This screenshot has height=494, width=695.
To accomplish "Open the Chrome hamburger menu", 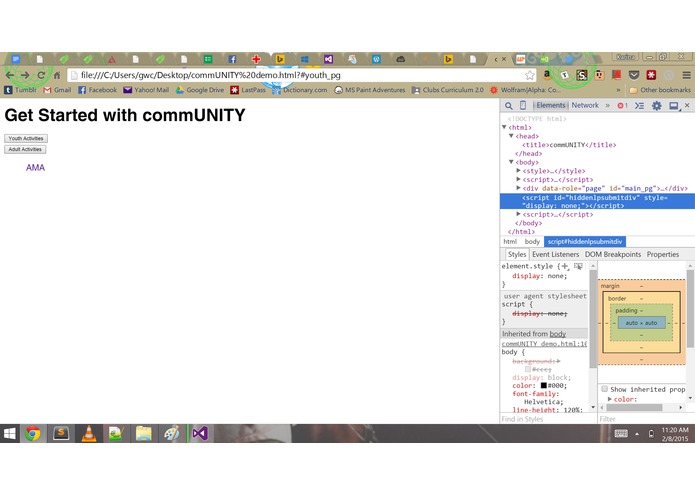I will (686, 75).
